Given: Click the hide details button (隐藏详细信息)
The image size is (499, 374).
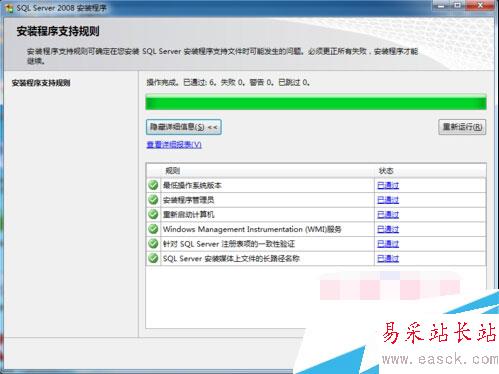Looking at the screenshot, I should 184,127.
